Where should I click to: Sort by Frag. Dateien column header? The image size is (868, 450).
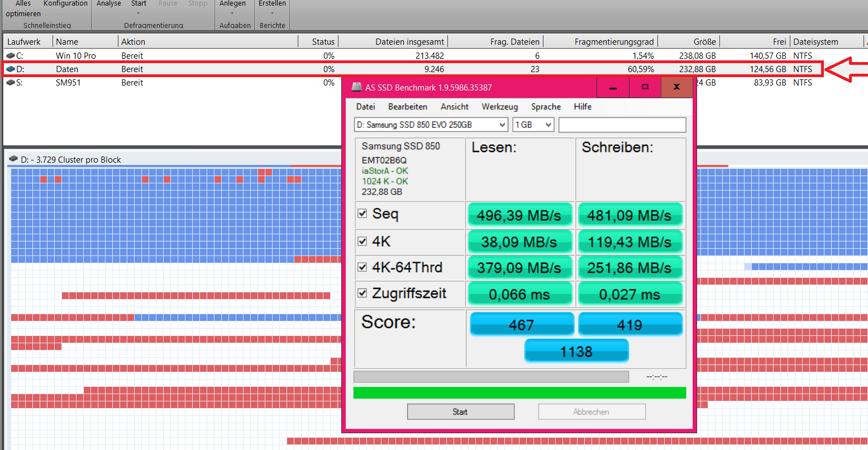tap(495, 41)
